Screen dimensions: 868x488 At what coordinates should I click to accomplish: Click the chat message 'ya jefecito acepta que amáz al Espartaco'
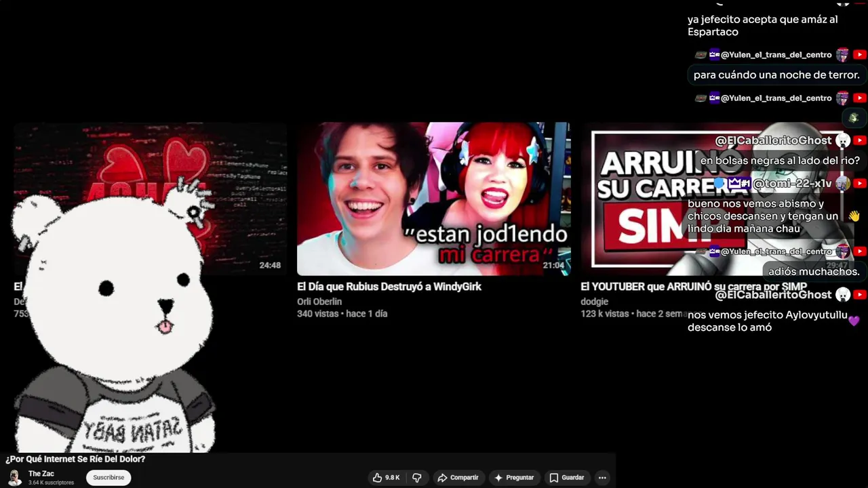(763, 26)
